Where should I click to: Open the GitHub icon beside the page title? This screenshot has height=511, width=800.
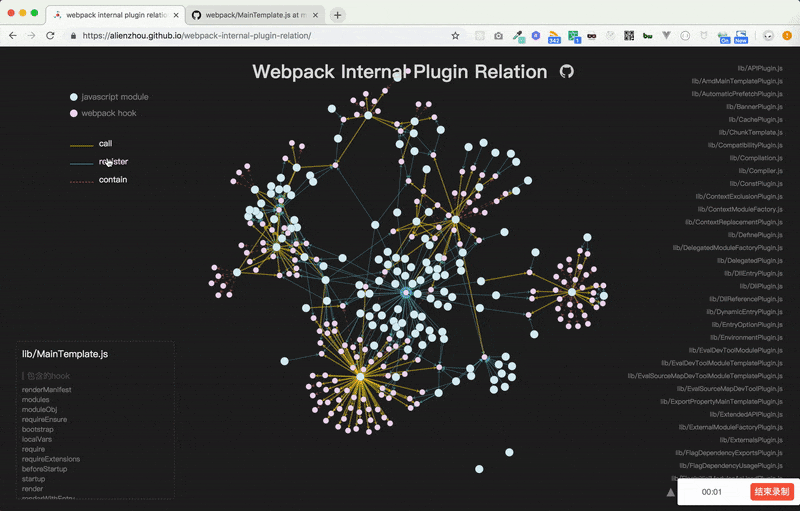click(x=566, y=71)
